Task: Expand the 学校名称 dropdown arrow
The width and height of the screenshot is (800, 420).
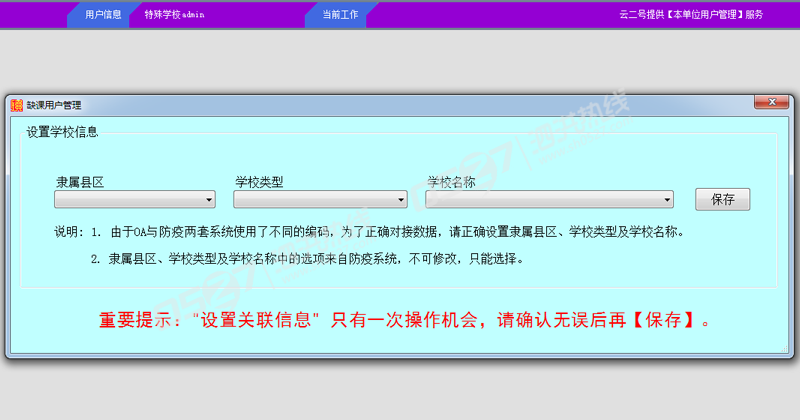Action: tap(667, 199)
